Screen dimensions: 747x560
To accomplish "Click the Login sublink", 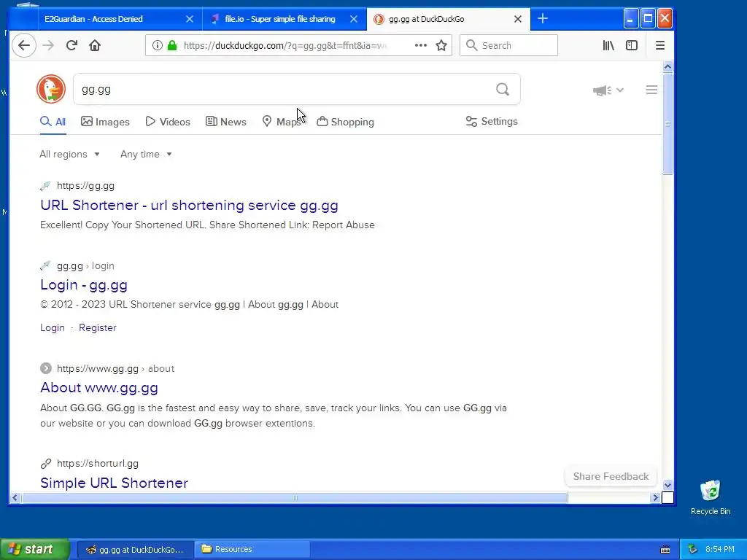I will click(x=53, y=327).
